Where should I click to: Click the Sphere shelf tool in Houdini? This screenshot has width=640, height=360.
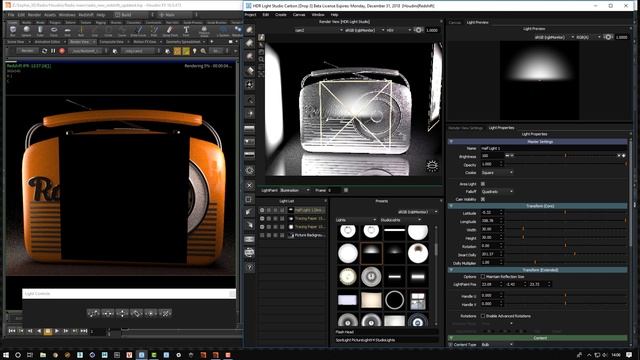click(27, 31)
